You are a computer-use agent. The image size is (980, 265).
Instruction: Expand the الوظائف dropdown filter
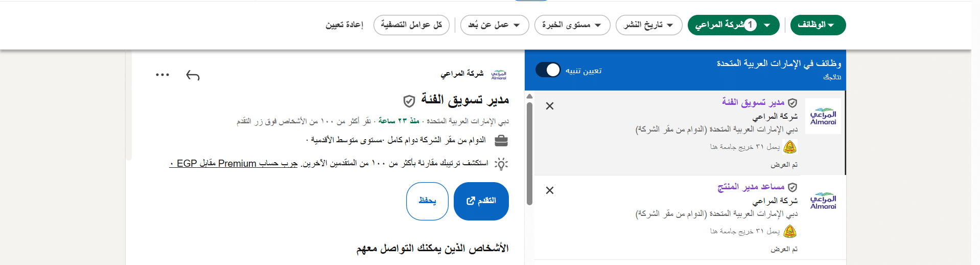[x=818, y=25]
